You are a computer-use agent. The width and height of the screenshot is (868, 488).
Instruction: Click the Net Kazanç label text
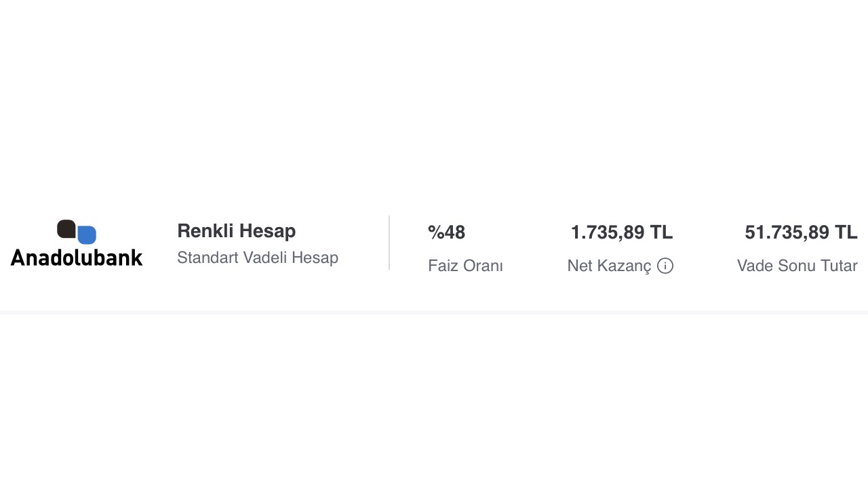(x=609, y=266)
